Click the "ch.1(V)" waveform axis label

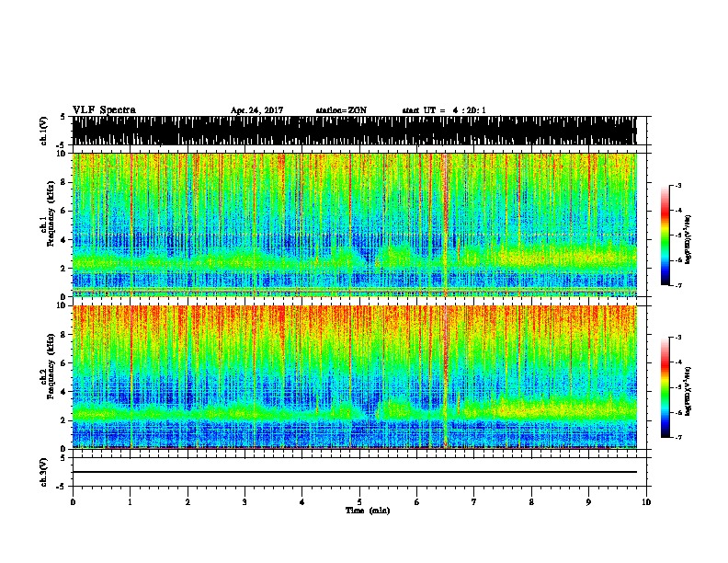44,131
